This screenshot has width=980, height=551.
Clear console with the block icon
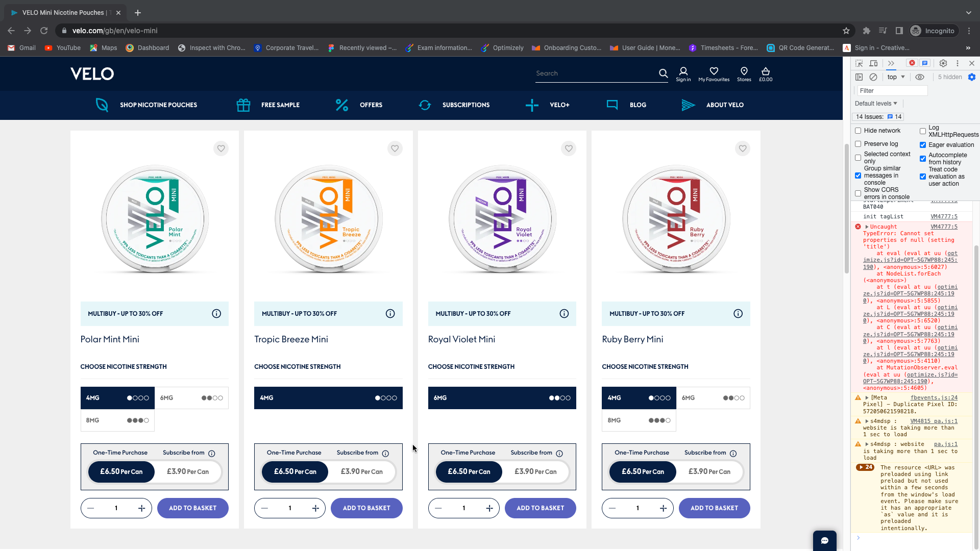pyautogui.click(x=873, y=77)
